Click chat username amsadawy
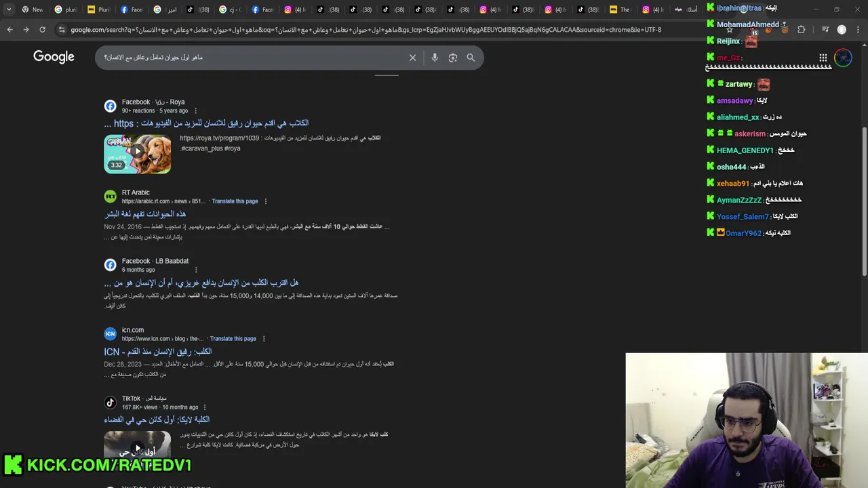The height and width of the screenshot is (488, 868). pos(734,101)
